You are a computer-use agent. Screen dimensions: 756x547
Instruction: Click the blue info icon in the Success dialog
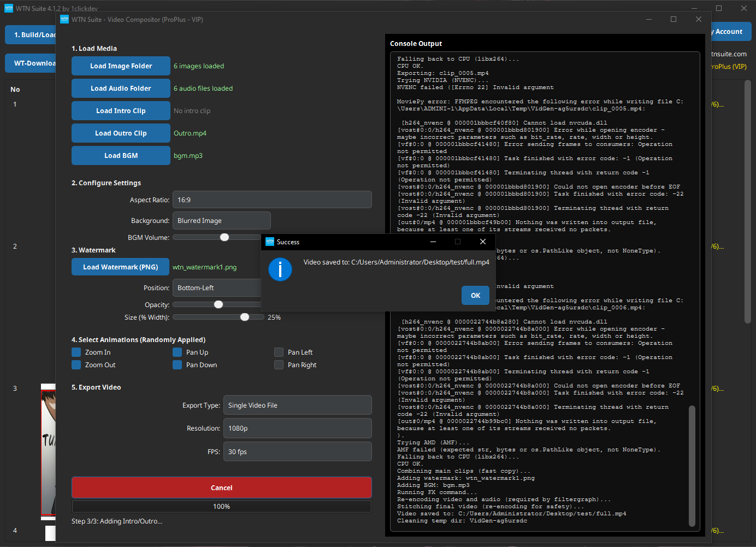pyautogui.click(x=280, y=269)
